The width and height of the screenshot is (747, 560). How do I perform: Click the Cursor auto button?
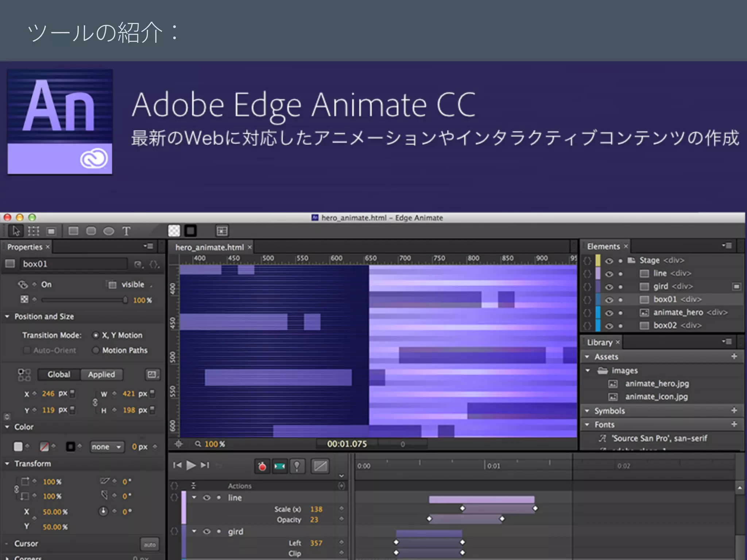[150, 545]
